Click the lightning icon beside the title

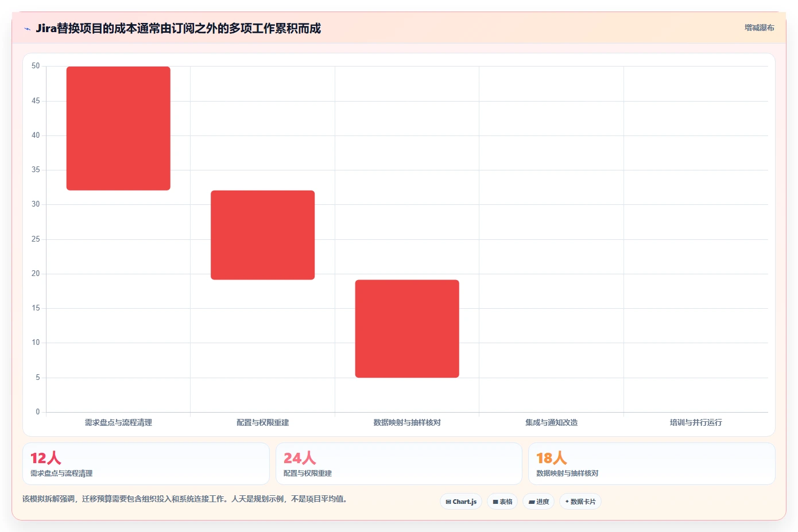[27, 29]
